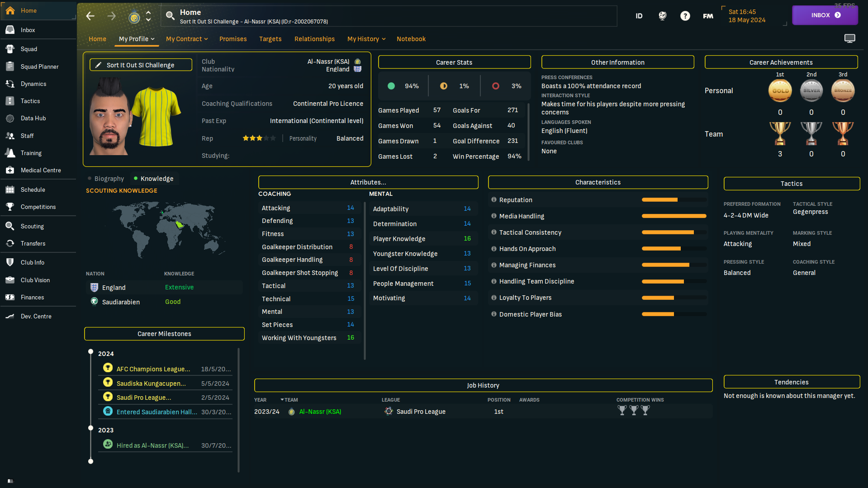Click the search magnifier icon
Viewport: 868px width, 488px height.
170,16
